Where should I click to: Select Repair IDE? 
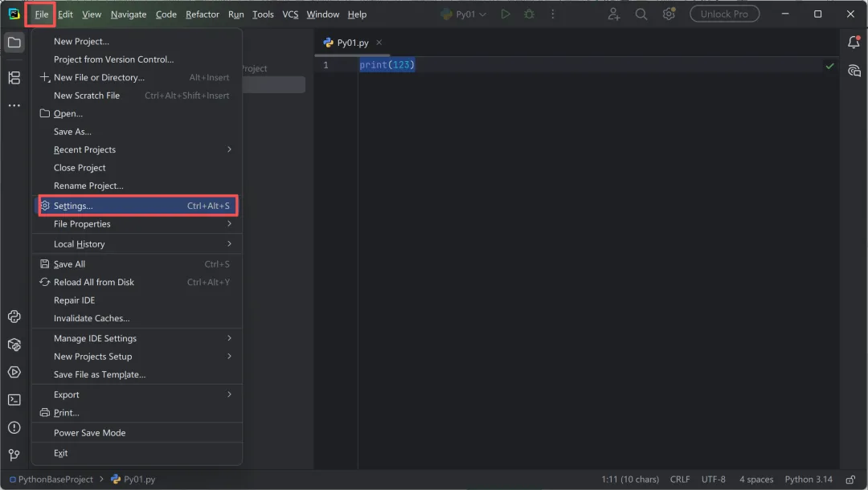point(137,300)
